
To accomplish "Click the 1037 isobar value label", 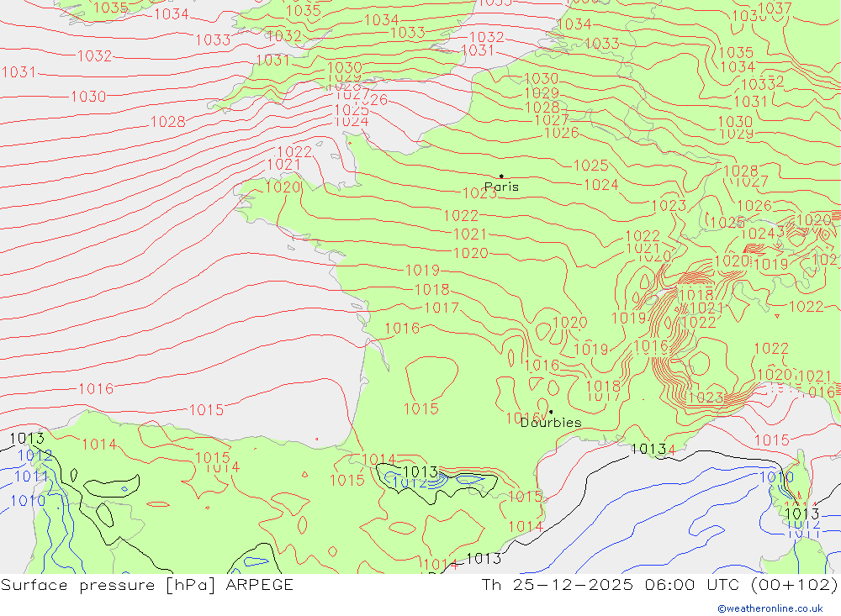I will 775,8.
